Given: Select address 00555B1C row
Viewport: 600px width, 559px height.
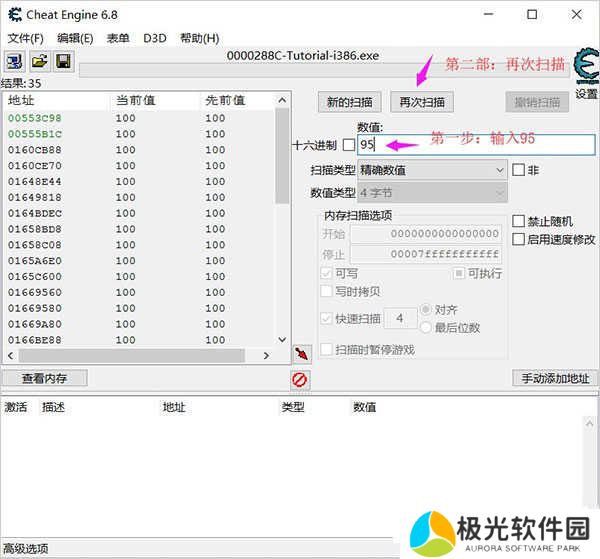Looking at the screenshot, I should coord(139,134).
